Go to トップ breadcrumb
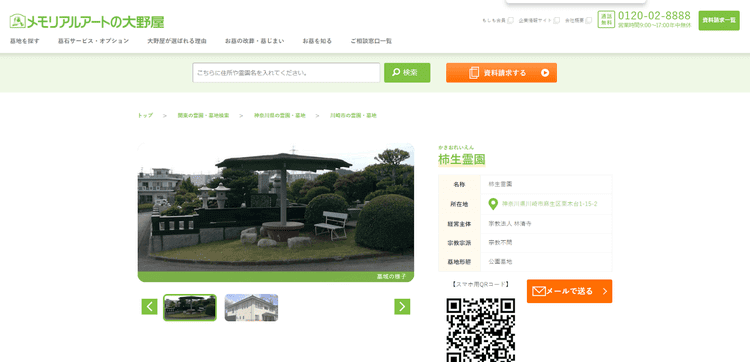Screen dimensions: 750x362 click(145, 116)
